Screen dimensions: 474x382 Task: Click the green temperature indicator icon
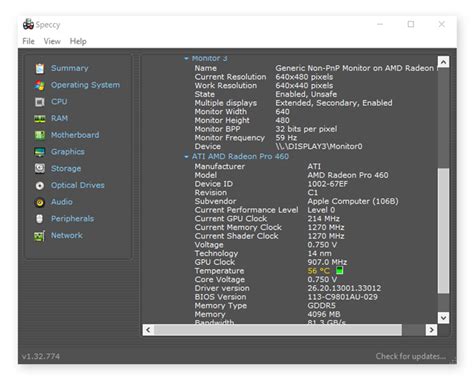pyautogui.click(x=339, y=270)
